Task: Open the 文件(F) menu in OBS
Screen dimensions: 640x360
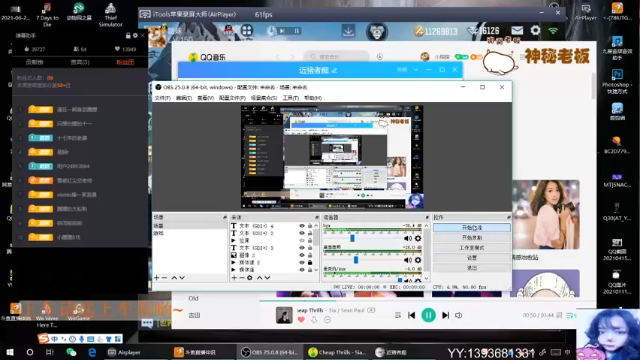Action: point(162,98)
